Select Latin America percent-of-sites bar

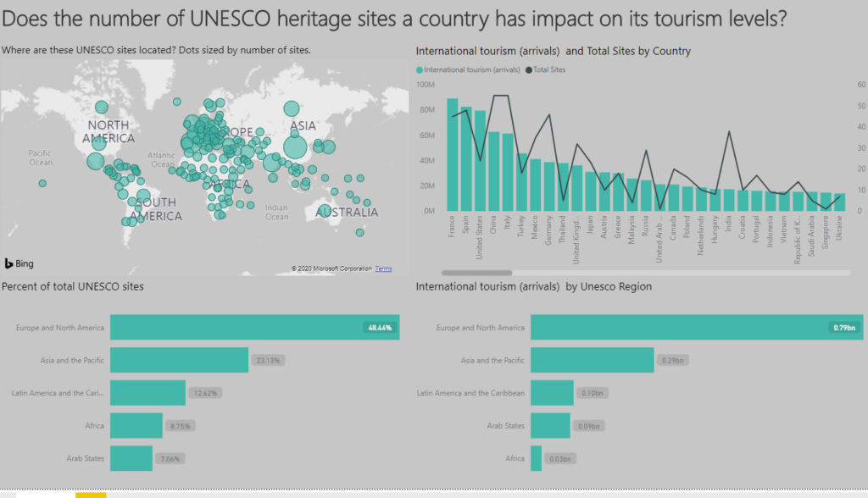(x=147, y=393)
